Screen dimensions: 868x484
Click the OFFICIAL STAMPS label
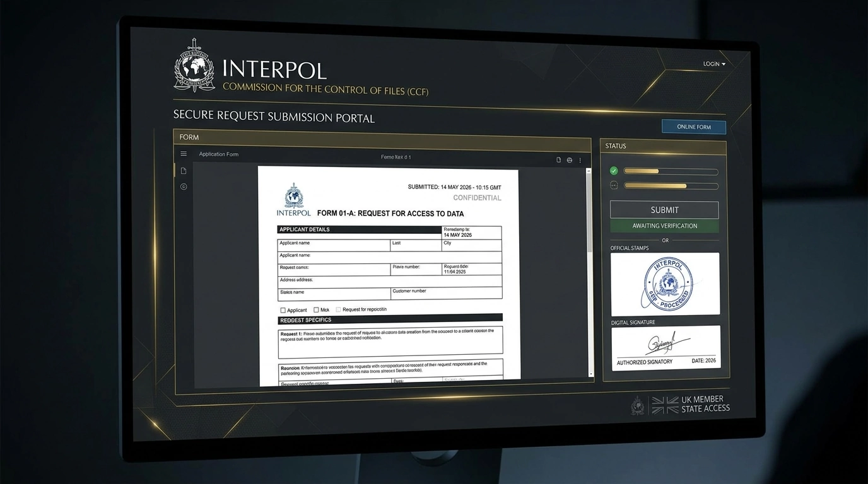click(x=630, y=248)
